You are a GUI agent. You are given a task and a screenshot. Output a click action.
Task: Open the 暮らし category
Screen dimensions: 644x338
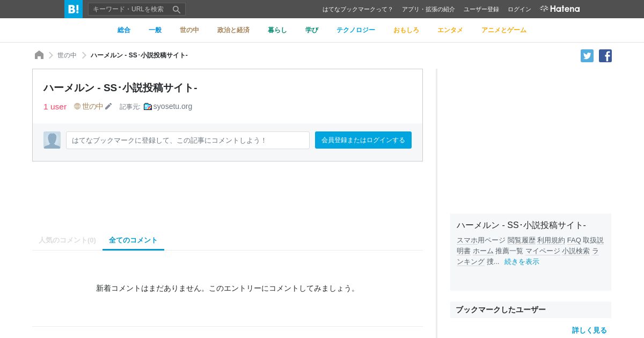277,30
